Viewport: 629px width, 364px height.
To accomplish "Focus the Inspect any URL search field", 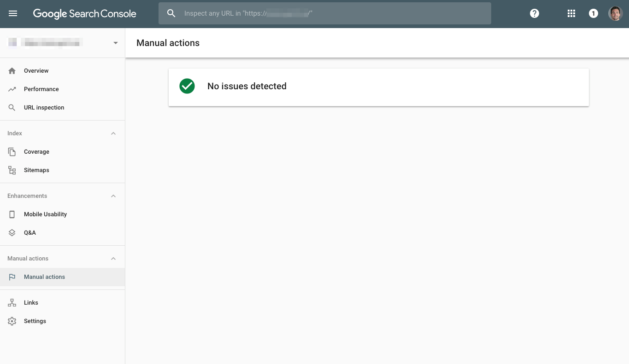I will pyautogui.click(x=325, y=14).
